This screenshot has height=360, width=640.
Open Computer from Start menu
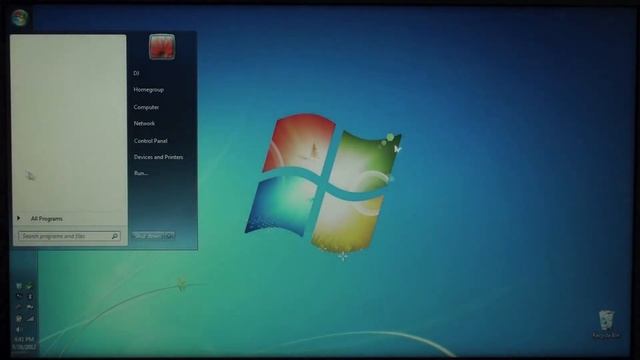click(x=146, y=107)
